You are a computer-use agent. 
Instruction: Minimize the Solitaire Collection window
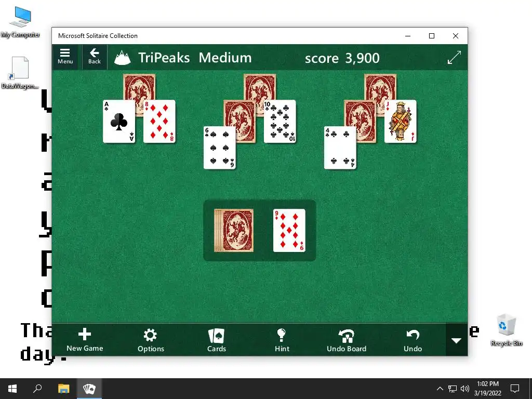coord(408,36)
